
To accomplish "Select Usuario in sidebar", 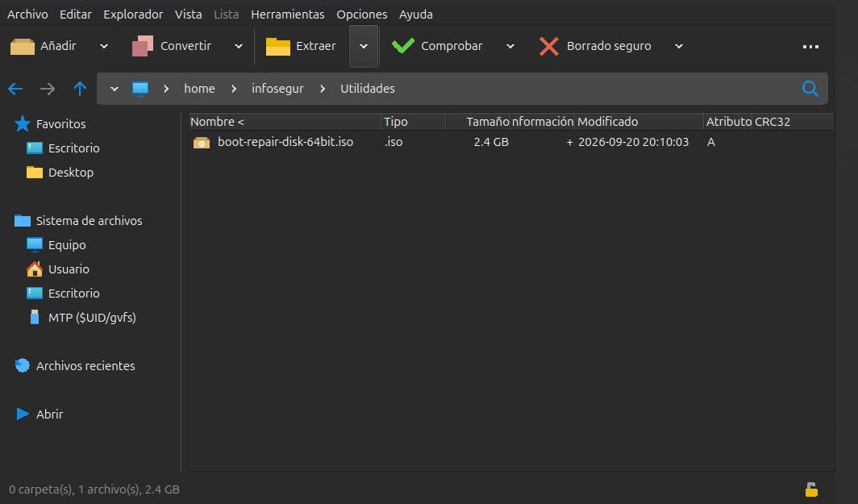I will point(69,269).
